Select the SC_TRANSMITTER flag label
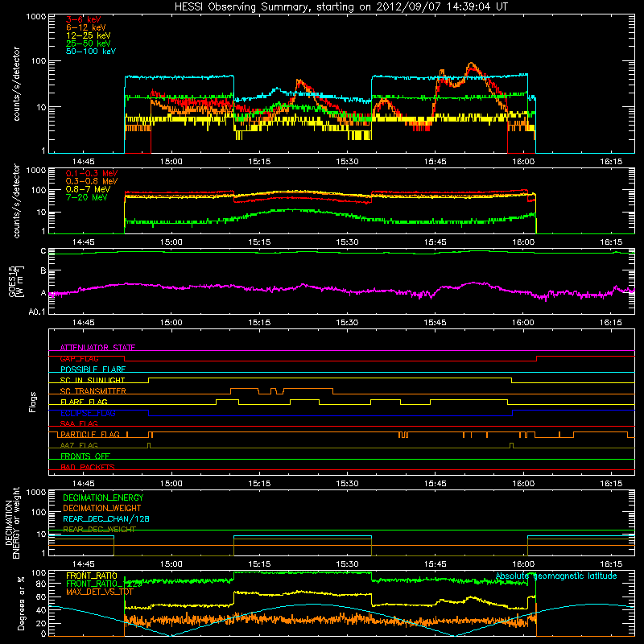This screenshot has height=644, width=644. click(x=93, y=391)
